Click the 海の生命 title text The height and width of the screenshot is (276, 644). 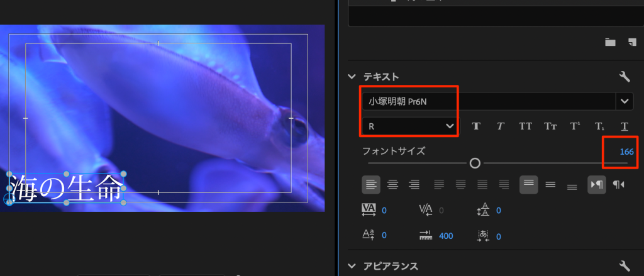point(64,189)
